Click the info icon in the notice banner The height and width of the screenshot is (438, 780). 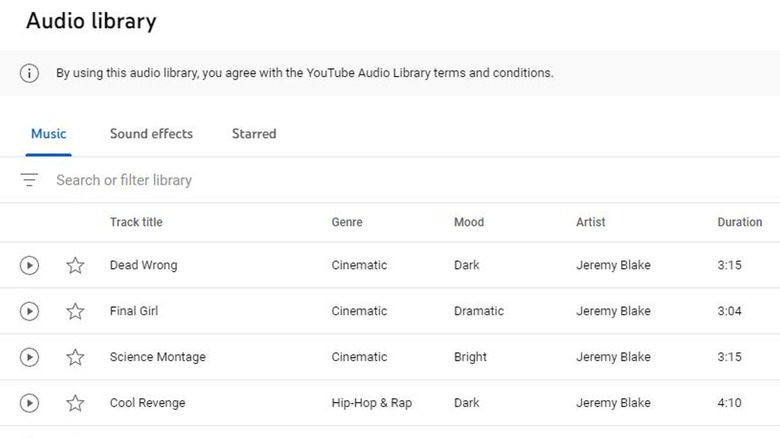(30, 73)
